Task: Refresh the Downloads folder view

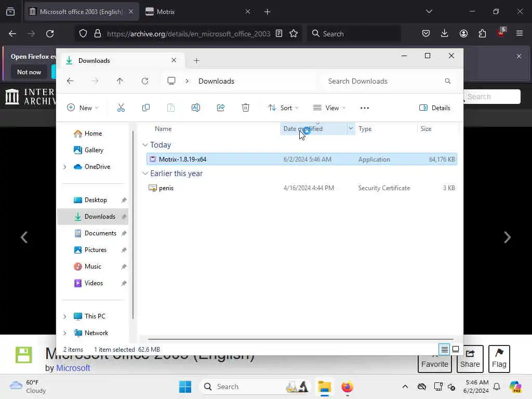Action: click(x=145, y=81)
